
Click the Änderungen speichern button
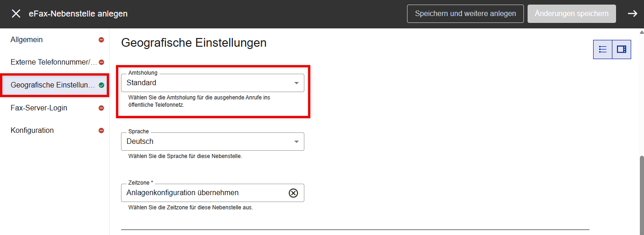pyautogui.click(x=571, y=14)
